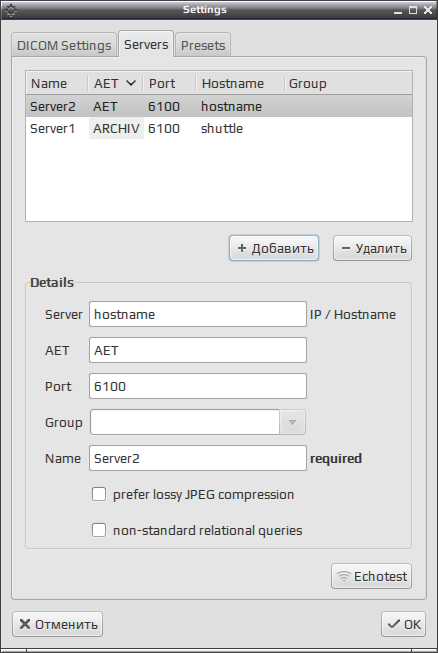The height and width of the screenshot is (653, 438).
Task: Confirm settings with OK button
Action: click(x=403, y=624)
